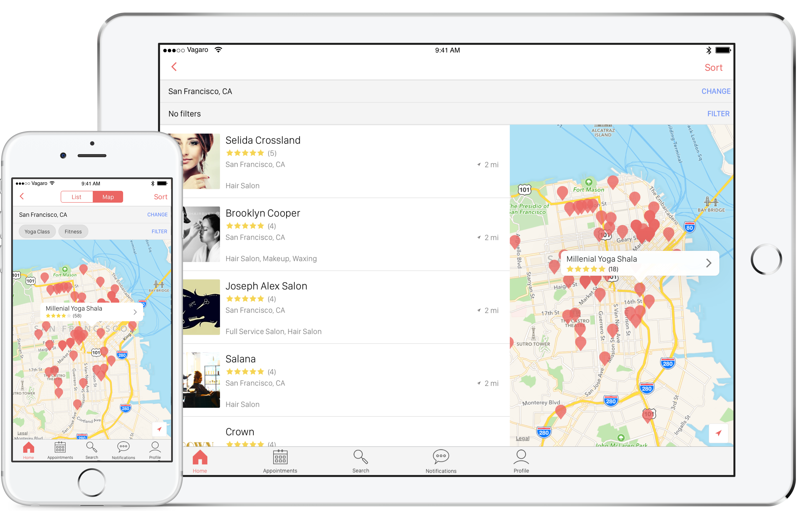The image size is (812, 520).
Task: Open Selida Crossland listing photo
Action: tap(201, 161)
